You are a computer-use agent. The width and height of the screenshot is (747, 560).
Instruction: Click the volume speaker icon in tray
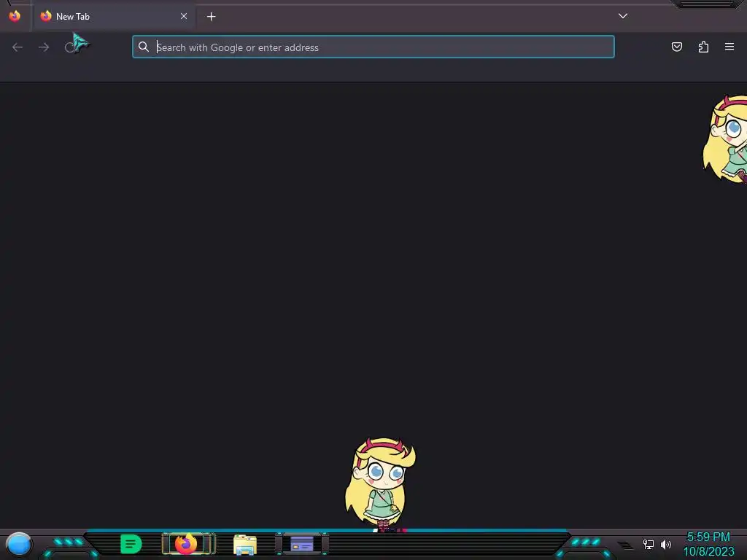[666, 544]
